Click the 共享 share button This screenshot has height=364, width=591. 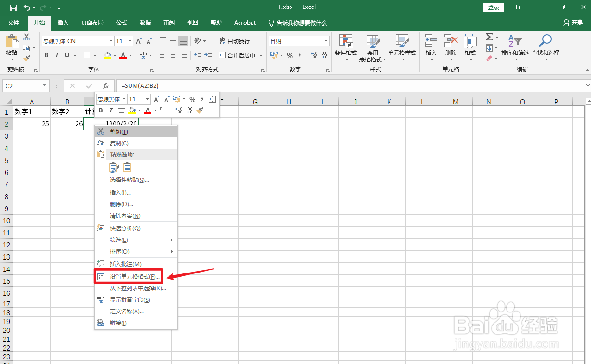click(x=573, y=22)
